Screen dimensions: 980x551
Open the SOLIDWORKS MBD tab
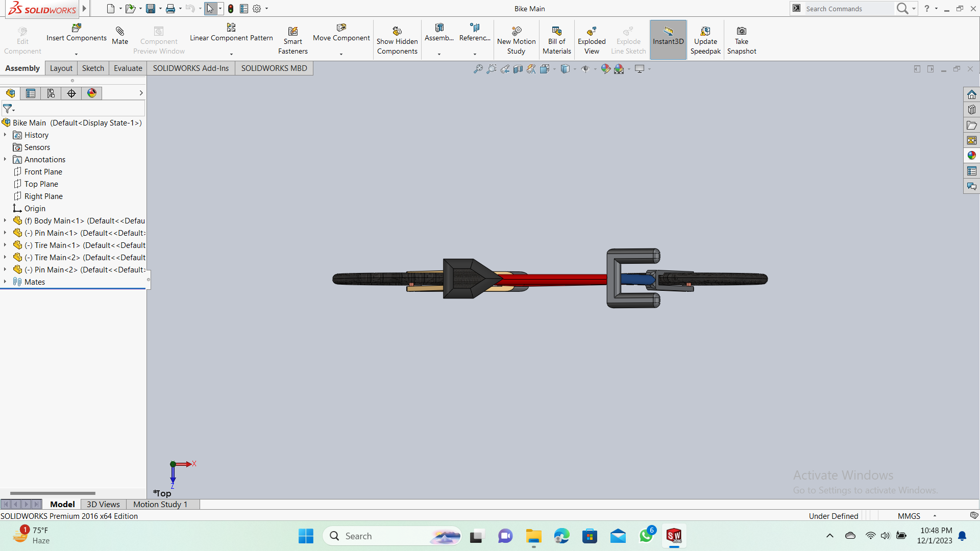274,68
